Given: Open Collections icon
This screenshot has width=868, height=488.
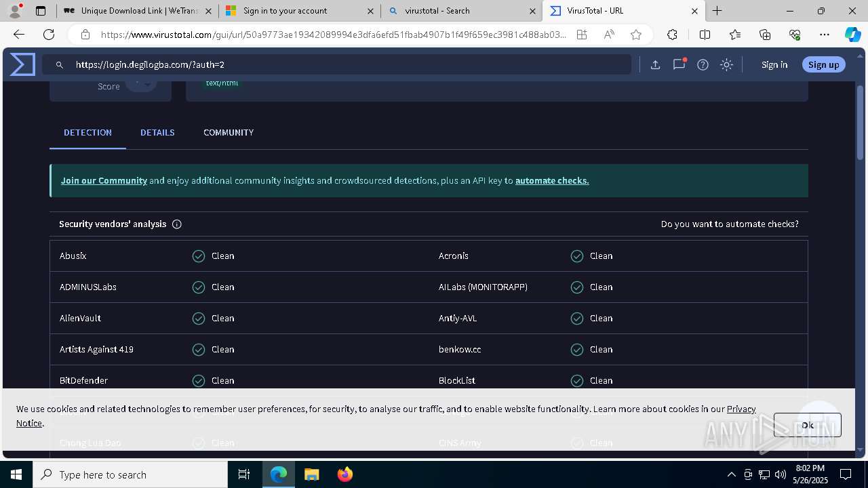Looking at the screenshot, I should click(765, 35).
